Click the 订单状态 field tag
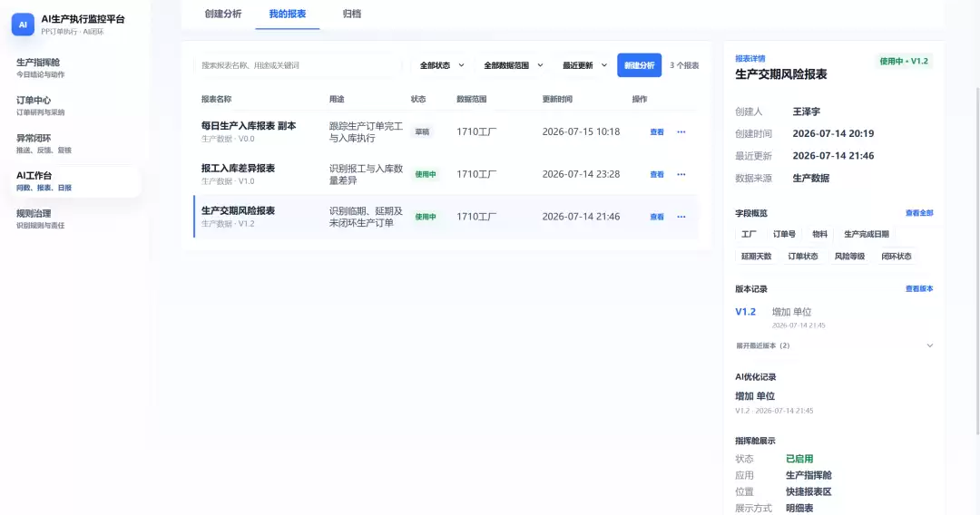Screen dimensions: 980x515 [802, 256]
